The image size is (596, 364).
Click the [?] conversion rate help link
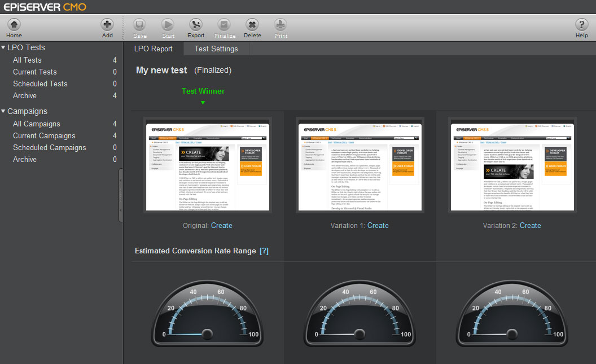[264, 251]
